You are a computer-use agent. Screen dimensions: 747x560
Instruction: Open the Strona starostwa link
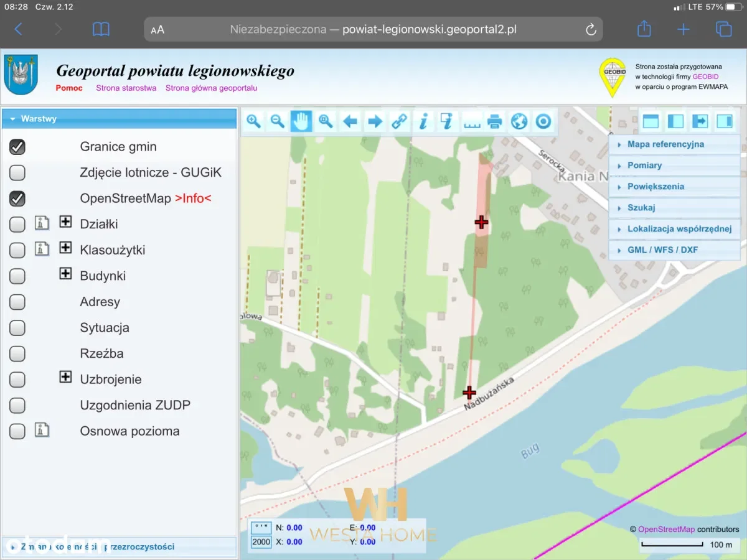pyautogui.click(x=126, y=88)
